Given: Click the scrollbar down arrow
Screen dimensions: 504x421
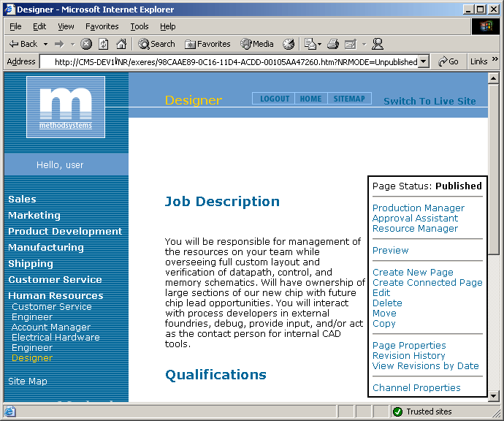Looking at the screenshot, I should tap(493, 396).
